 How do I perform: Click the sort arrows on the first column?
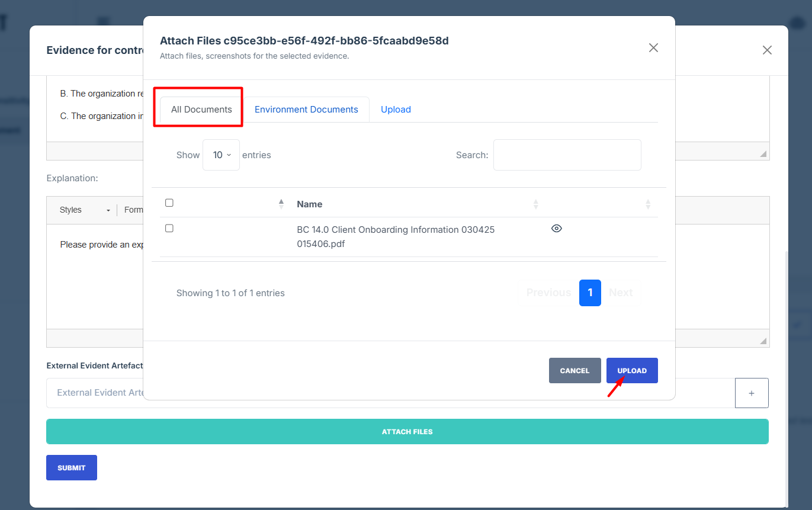281,204
